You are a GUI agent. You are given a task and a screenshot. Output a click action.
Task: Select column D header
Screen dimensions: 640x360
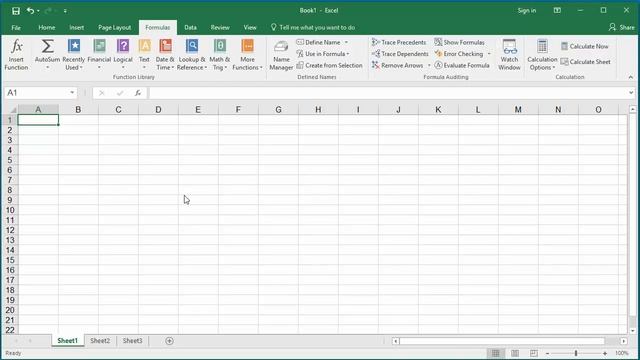[158, 109]
